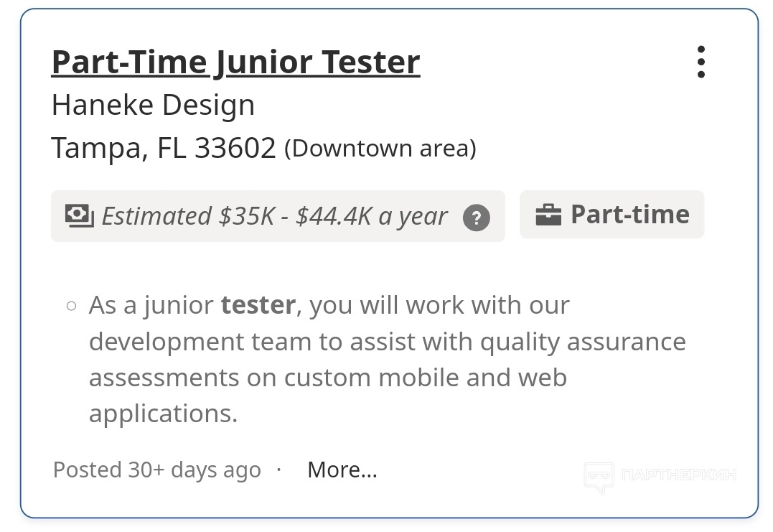The width and height of the screenshot is (773, 532).
Task: Click the salary estimate question mark icon
Action: (477, 217)
